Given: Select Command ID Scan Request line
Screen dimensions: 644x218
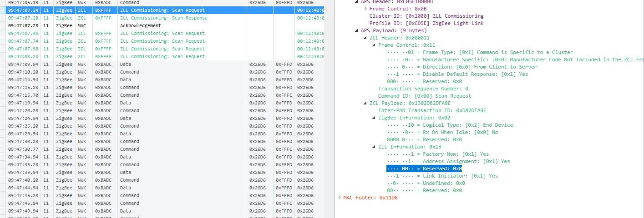Looking at the screenshot, I should pos(425,96).
